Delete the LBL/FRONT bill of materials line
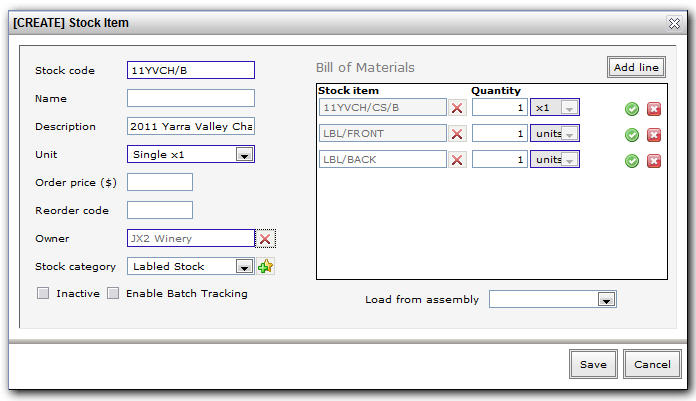This screenshot has width=696, height=401. pos(654,135)
